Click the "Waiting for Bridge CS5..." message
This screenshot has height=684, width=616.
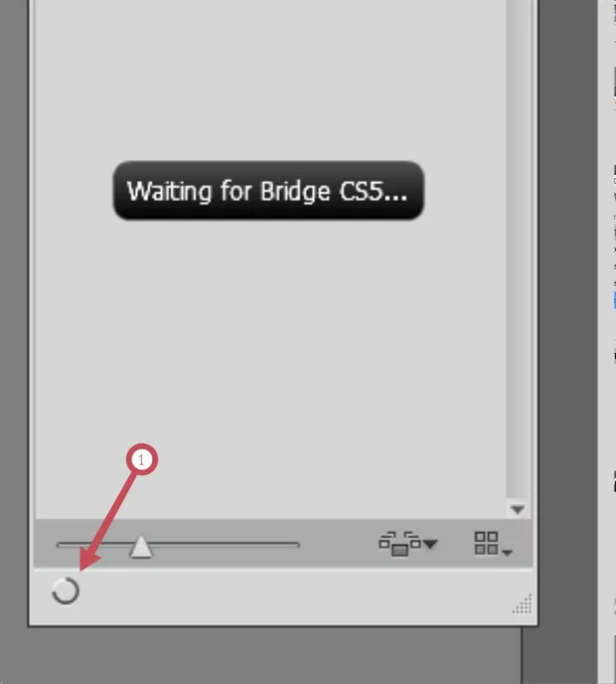pyautogui.click(x=268, y=191)
